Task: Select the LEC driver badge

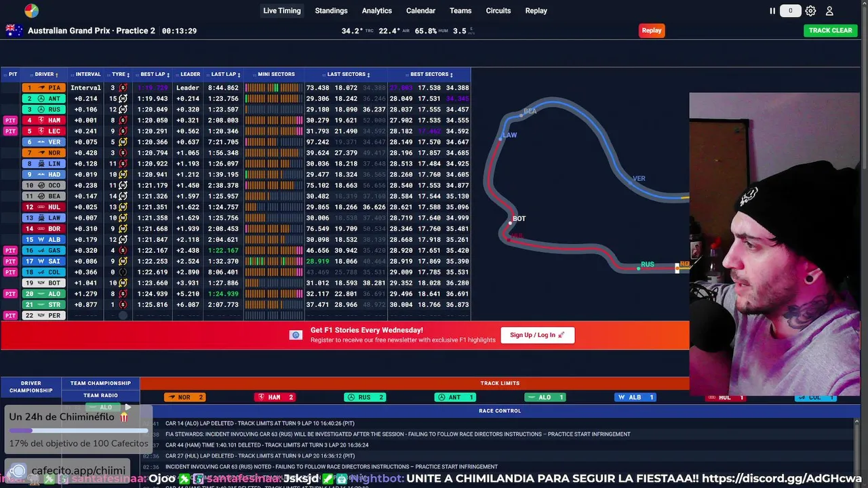Action: tap(44, 131)
